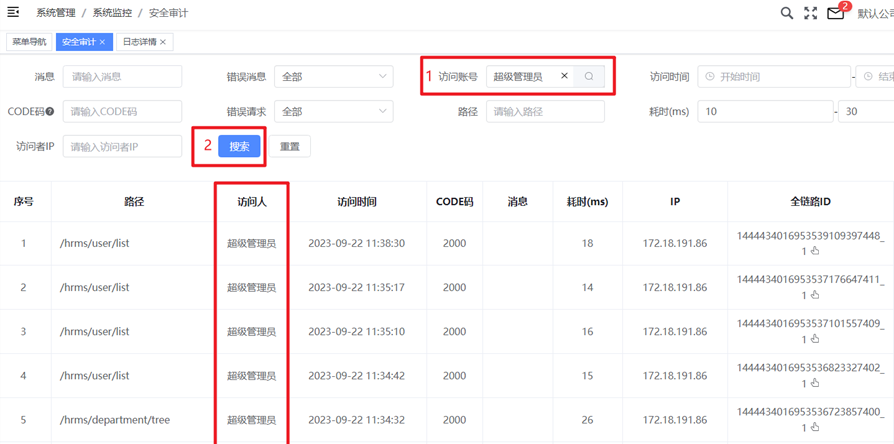
Task: Click the 2023-09-22 11:34:42 timestamp cell
Action: click(x=357, y=376)
